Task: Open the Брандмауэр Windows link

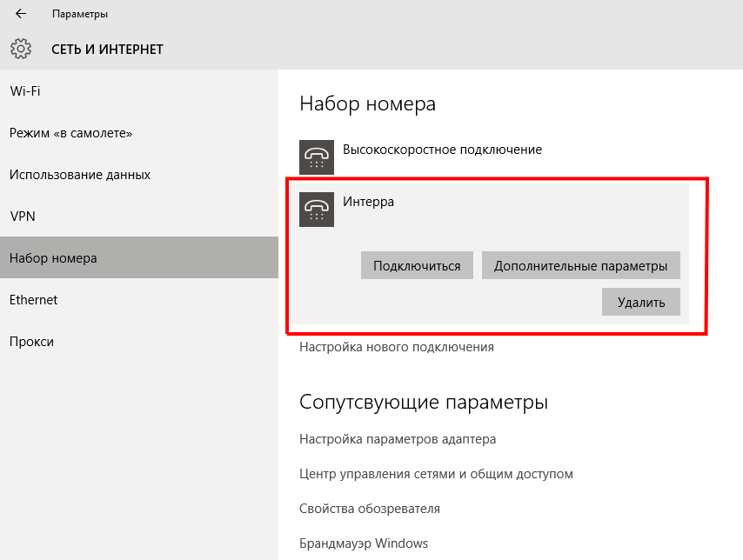Action: pos(364,543)
